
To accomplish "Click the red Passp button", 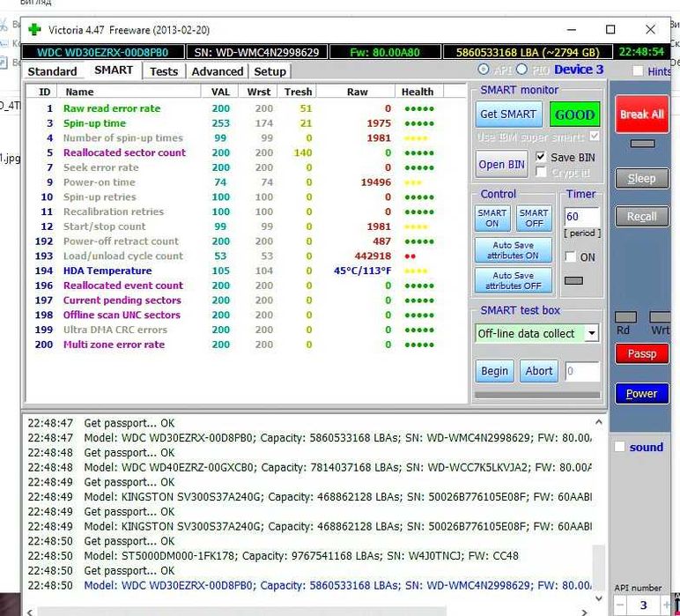I will pos(642,353).
